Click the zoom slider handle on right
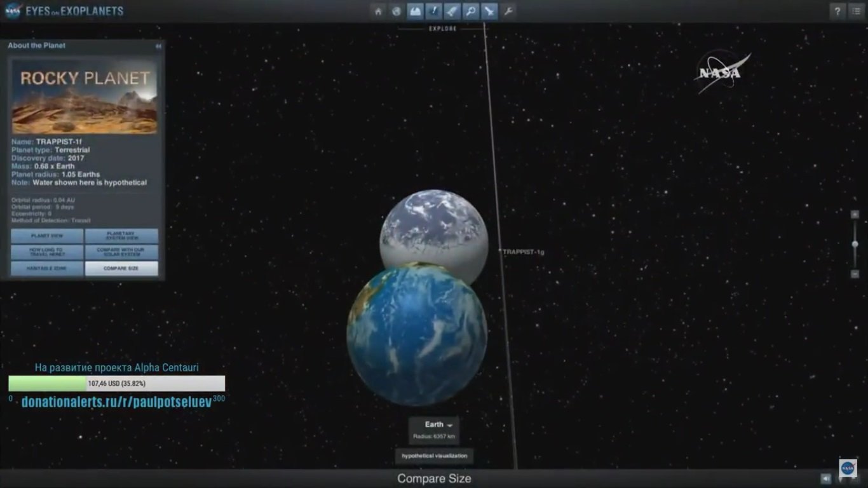The height and width of the screenshot is (488, 868). pos(855,244)
